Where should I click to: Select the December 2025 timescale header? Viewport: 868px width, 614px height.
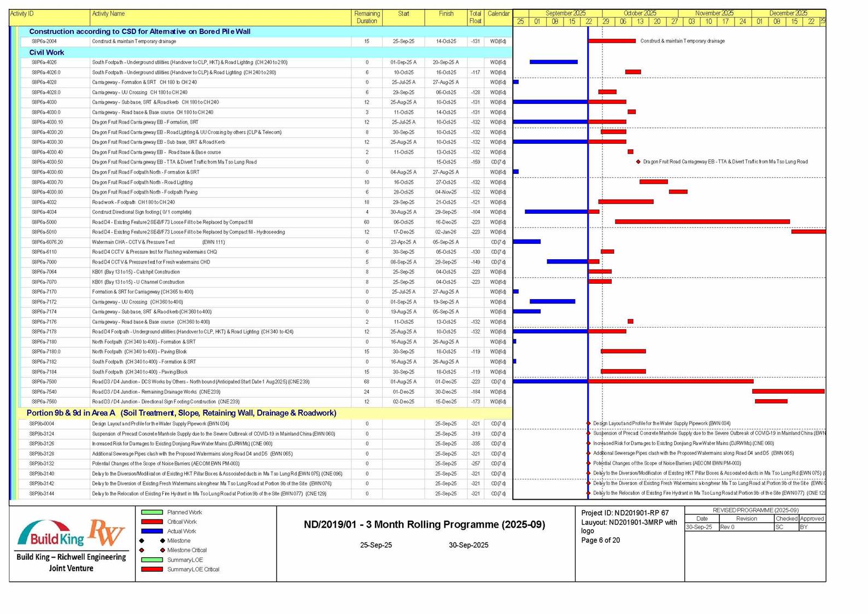pos(788,13)
